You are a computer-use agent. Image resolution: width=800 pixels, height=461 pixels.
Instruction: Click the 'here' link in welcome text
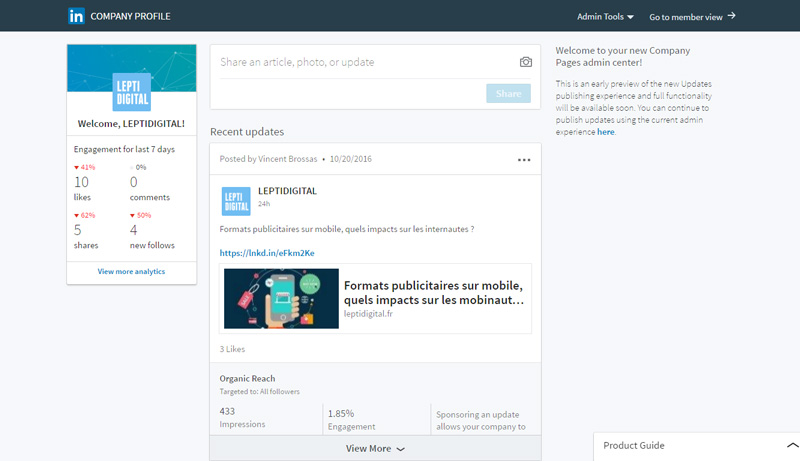pyautogui.click(x=606, y=132)
